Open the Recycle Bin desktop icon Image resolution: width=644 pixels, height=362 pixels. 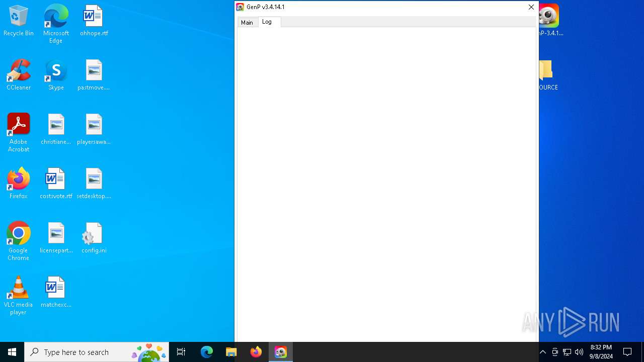pyautogui.click(x=19, y=21)
